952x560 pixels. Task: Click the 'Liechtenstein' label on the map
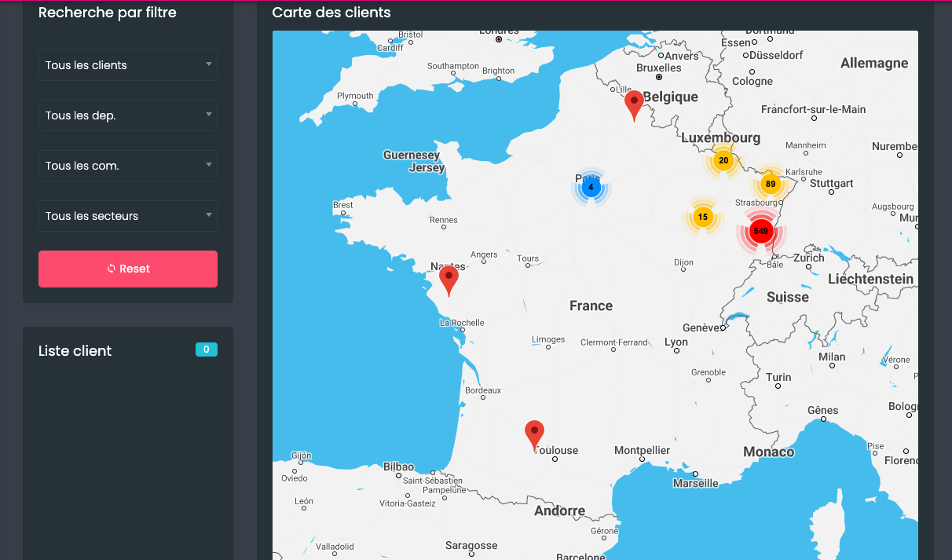[x=871, y=280]
